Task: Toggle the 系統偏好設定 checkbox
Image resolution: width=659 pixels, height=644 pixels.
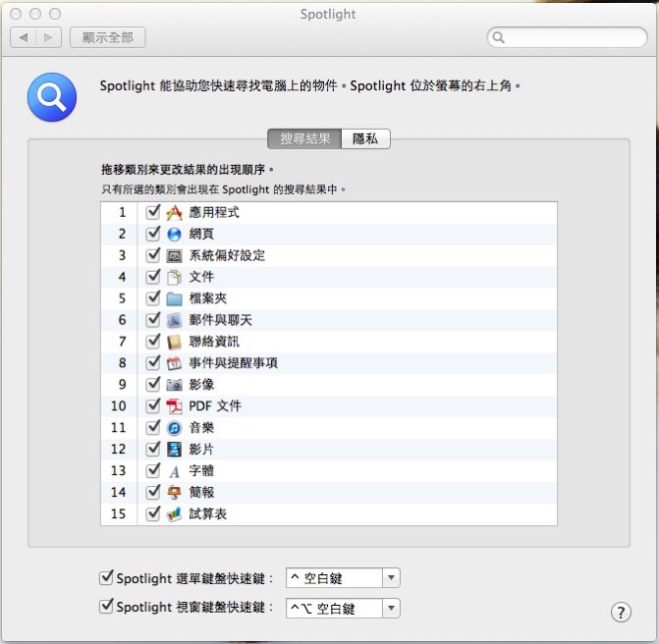Action: tap(153, 255)
